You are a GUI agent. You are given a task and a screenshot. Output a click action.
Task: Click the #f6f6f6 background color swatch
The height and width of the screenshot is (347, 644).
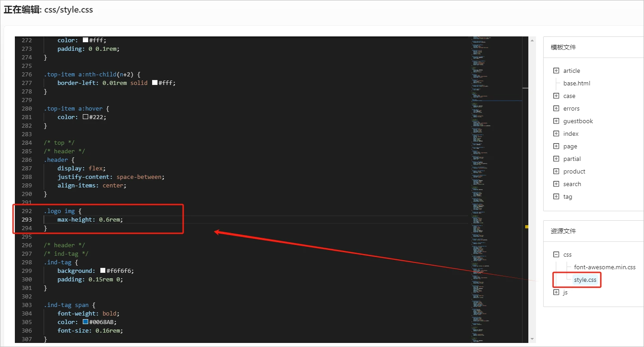(x=103, y=271)
